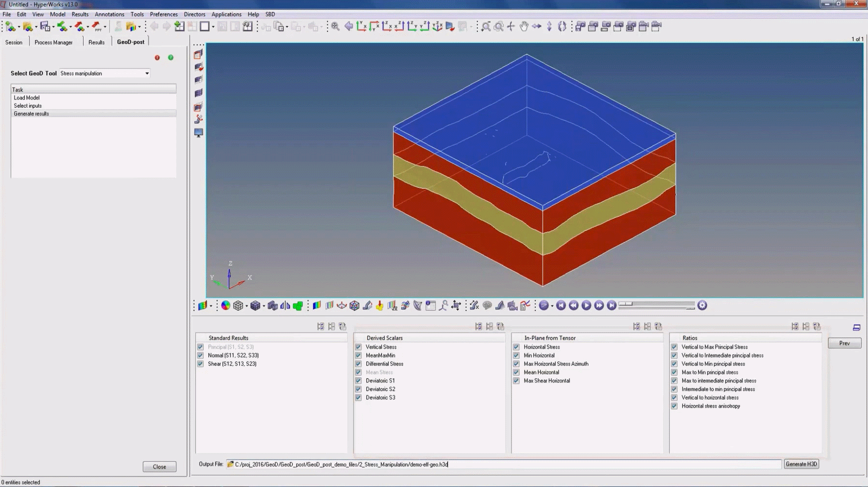868x487 pixels.
Task: Switch to the Process Manager tab
Action: [x=54, y=42]
